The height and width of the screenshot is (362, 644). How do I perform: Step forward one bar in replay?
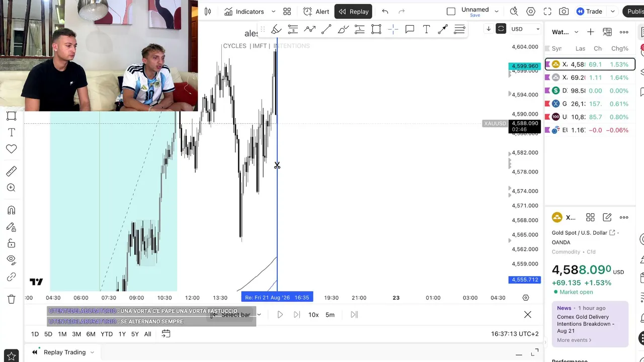(297, 315)
